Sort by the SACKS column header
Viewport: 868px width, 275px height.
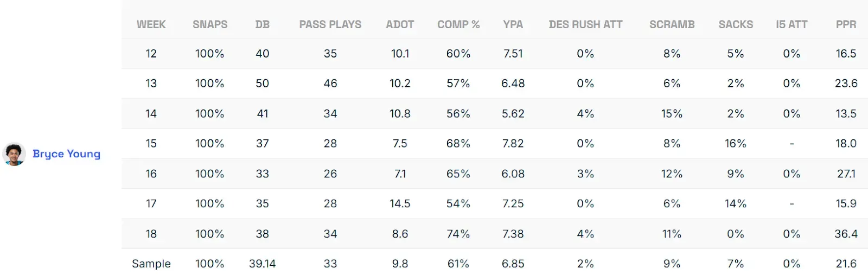click(736, 24)
